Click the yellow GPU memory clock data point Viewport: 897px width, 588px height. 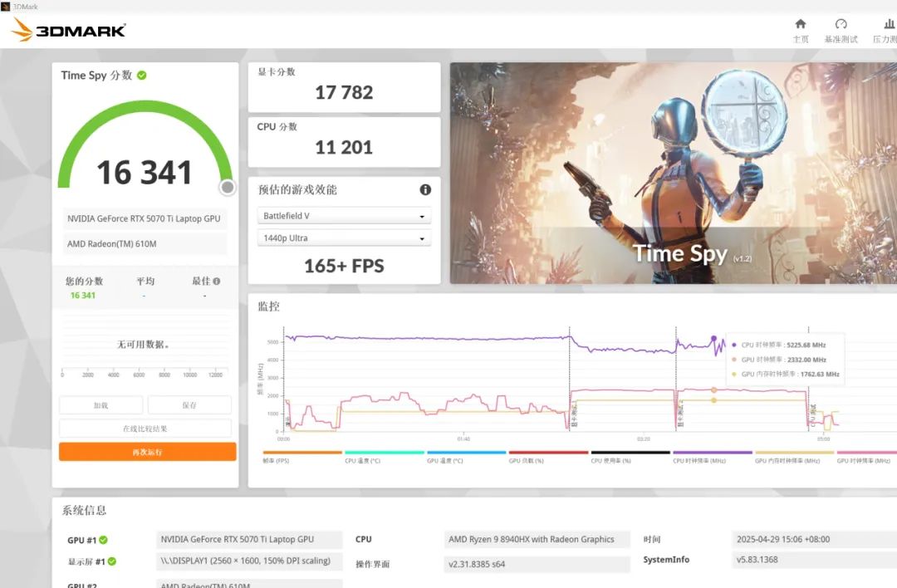coord(714,400)
